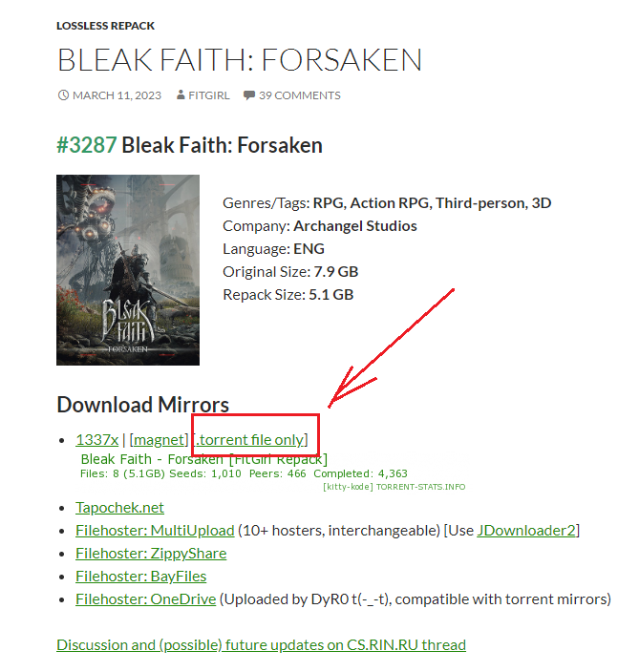
Task: Click the magnet link
Action: tap(160, 440)
